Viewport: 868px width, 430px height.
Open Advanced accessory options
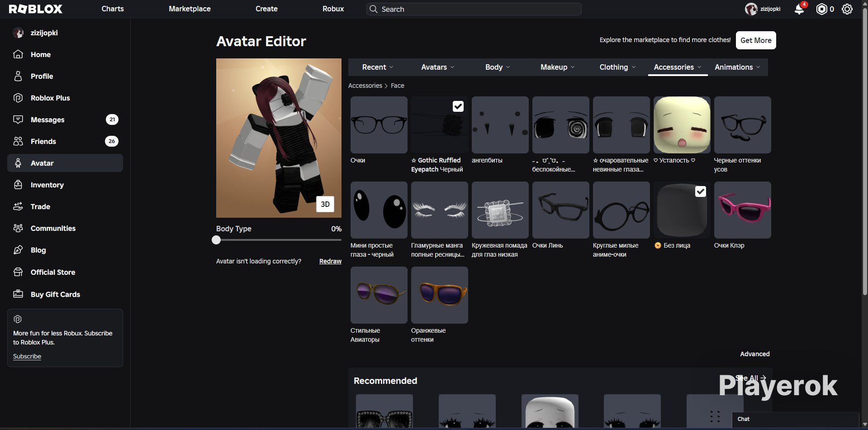755,354
